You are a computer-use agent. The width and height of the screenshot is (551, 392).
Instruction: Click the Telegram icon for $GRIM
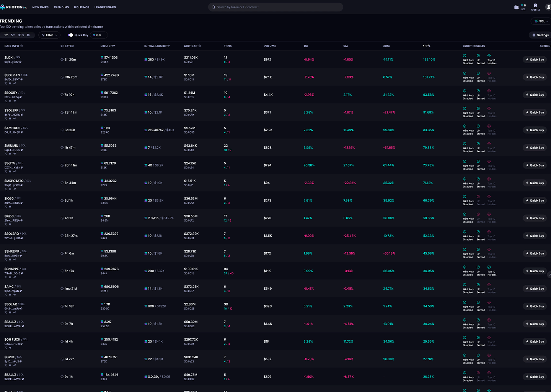15,365
